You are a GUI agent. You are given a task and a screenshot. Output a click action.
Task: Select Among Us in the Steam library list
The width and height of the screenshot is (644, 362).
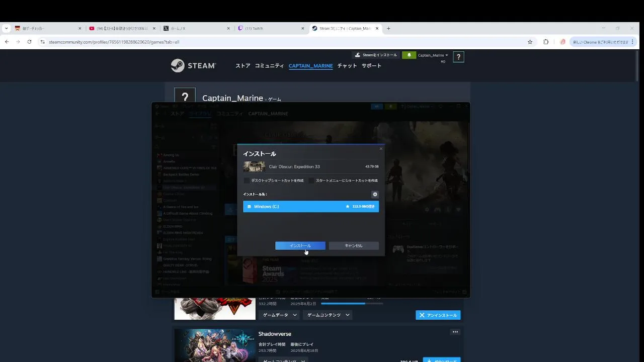(171, 155)
